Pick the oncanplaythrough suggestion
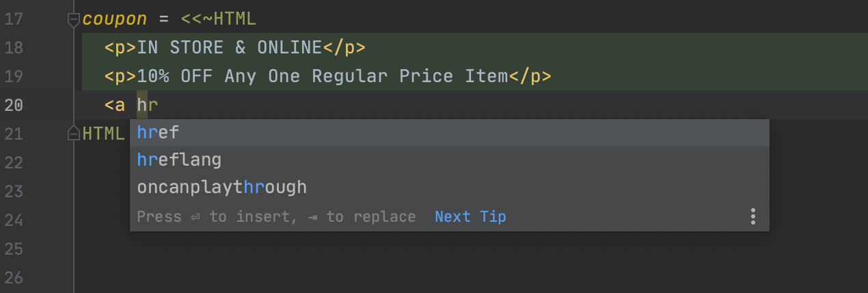Screen dimensions: 868x293 [x=450, y=187]
